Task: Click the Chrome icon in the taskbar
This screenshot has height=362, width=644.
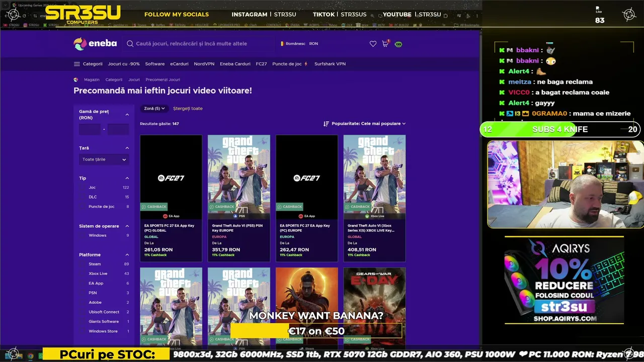Action: click(x=30, y=355)
